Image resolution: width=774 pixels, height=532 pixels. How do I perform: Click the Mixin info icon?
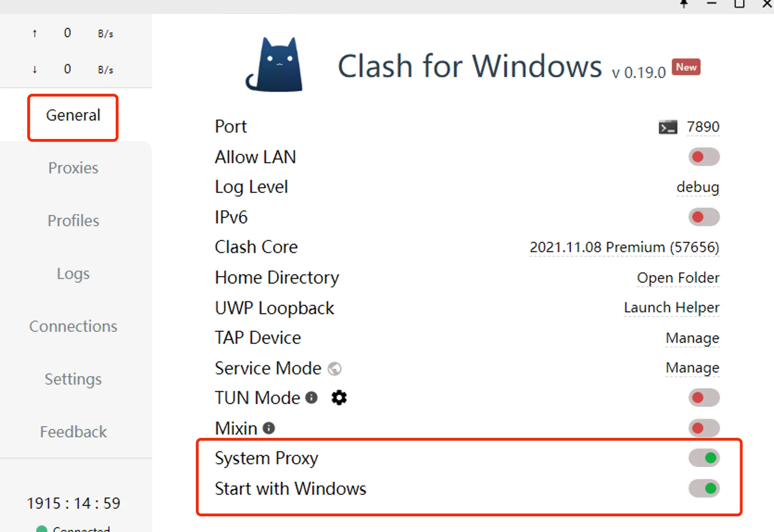pyautogui.click(x=269, y=428)
